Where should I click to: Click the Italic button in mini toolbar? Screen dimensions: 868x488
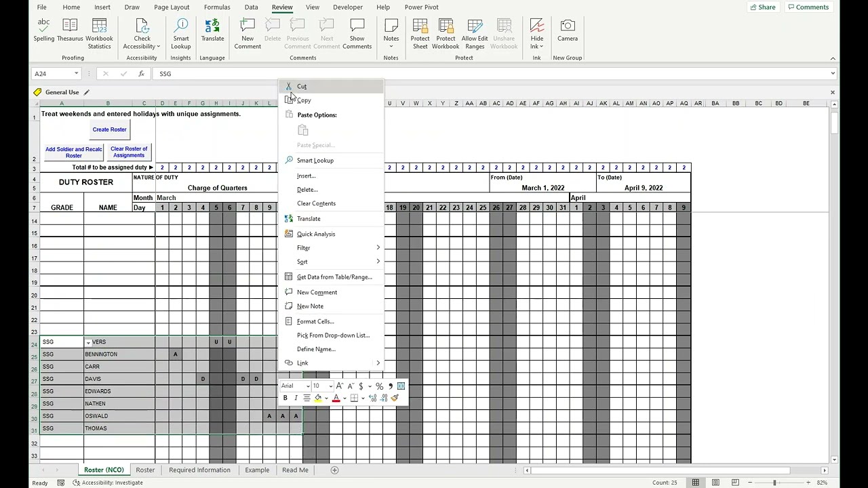pos(296,398)
